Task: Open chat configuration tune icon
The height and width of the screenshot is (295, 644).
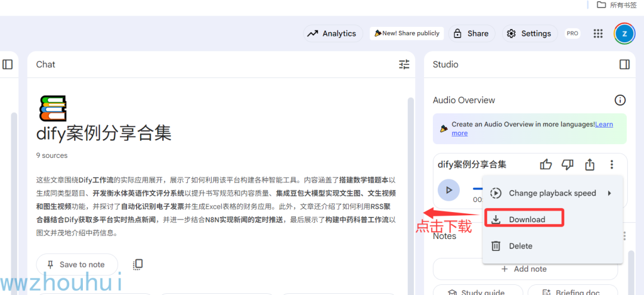Action: pyautogui.click(x=404, y=64)
